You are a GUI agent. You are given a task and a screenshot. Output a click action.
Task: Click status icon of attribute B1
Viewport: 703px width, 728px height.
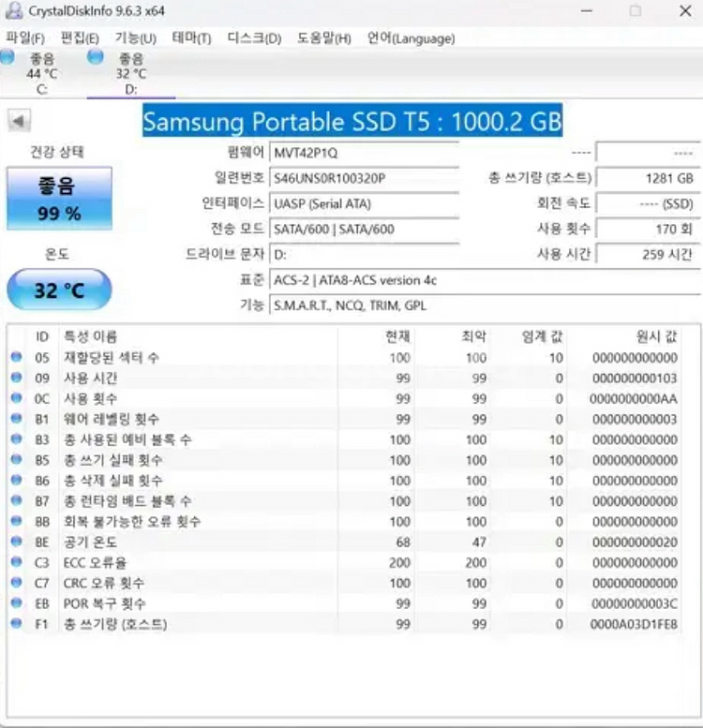[17, 418]
